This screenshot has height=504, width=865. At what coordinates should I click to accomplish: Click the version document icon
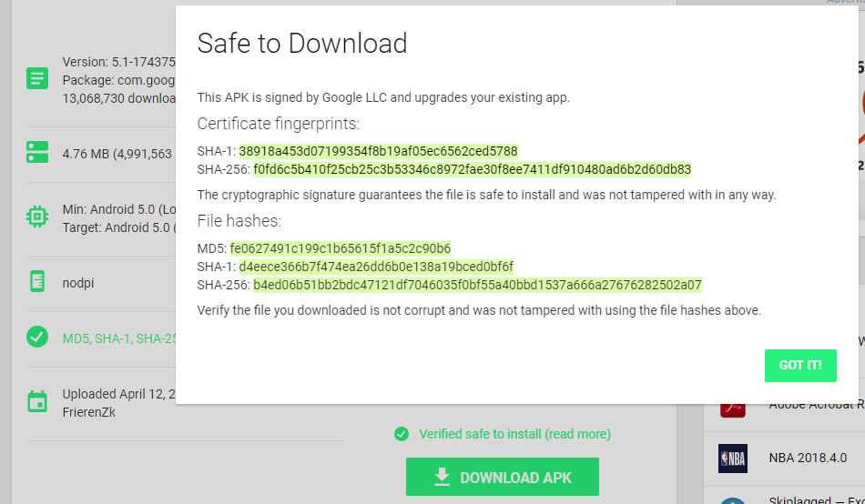(37, 78)
